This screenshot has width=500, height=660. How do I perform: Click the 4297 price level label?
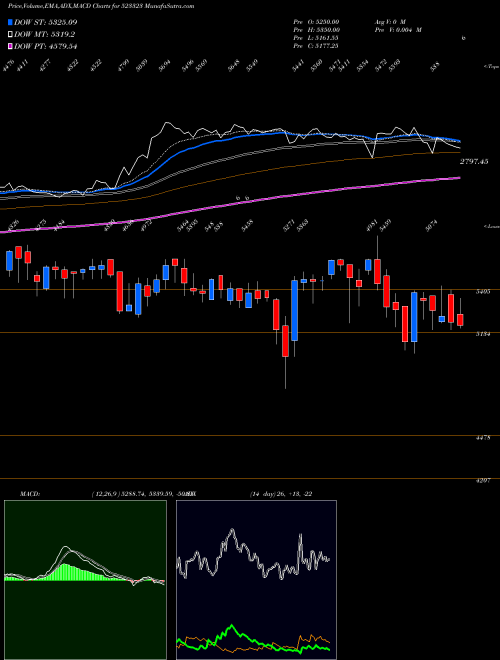click(484, 481)
